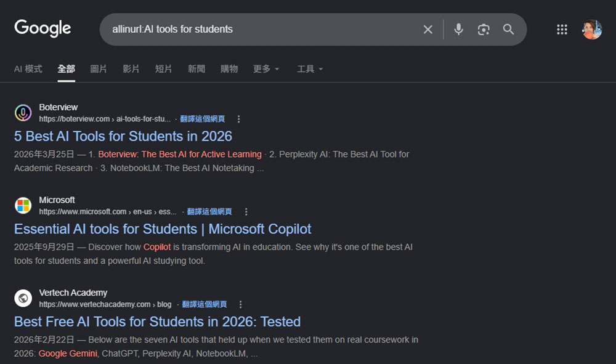Click the Boterview site name
The height and width of the screenshot is (364, 616).
(59, 107)
